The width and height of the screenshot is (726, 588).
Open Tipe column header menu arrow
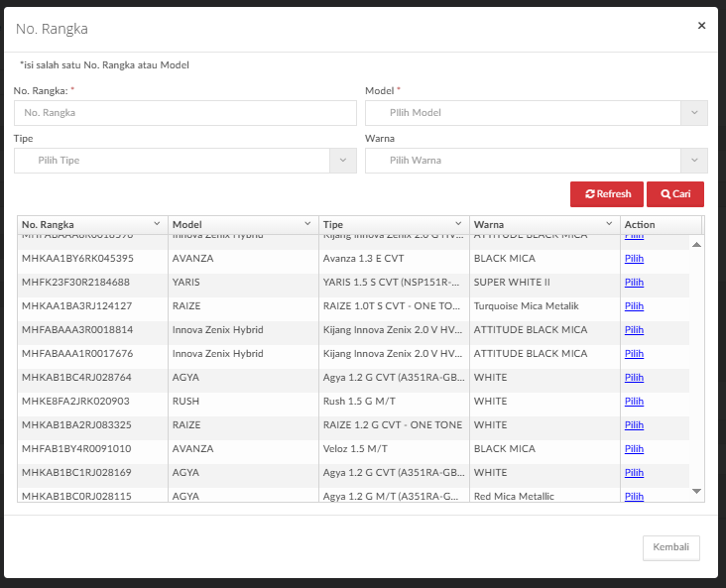[x=458, y=224]
